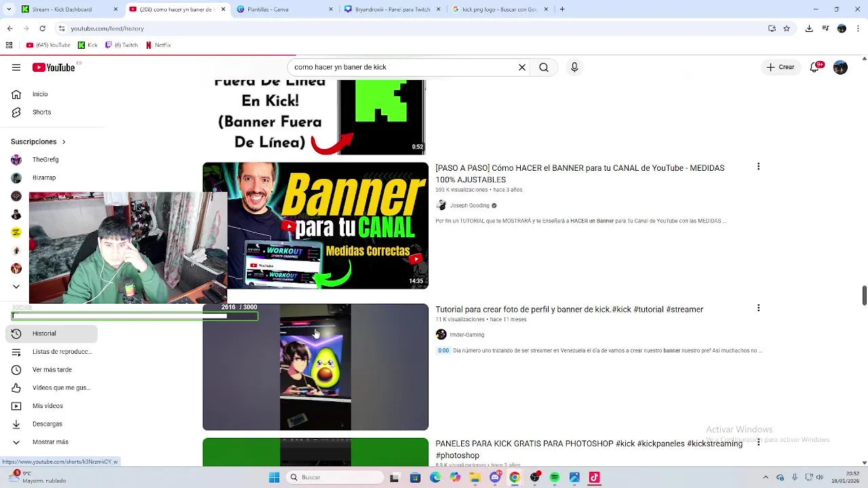The height and width of the screenshot is (488, 868).
Task: Click the page vertical scrollbar thumb
Action: tap(864, 296)
